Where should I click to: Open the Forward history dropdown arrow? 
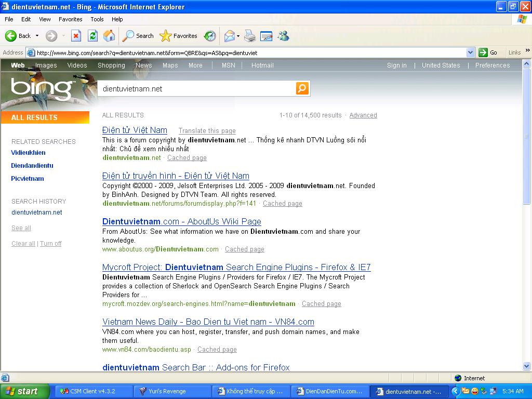[x=63, y=36]
